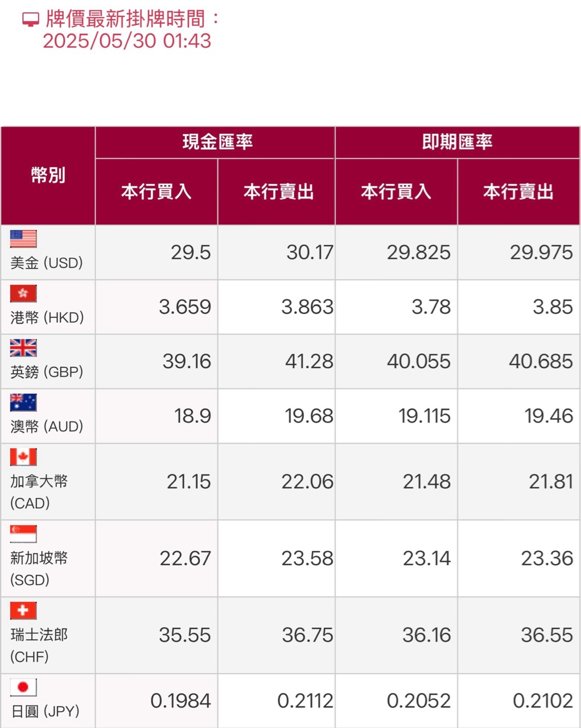
Task: Click the 本行賣出 header under 即期匯率
Action: 518,192
